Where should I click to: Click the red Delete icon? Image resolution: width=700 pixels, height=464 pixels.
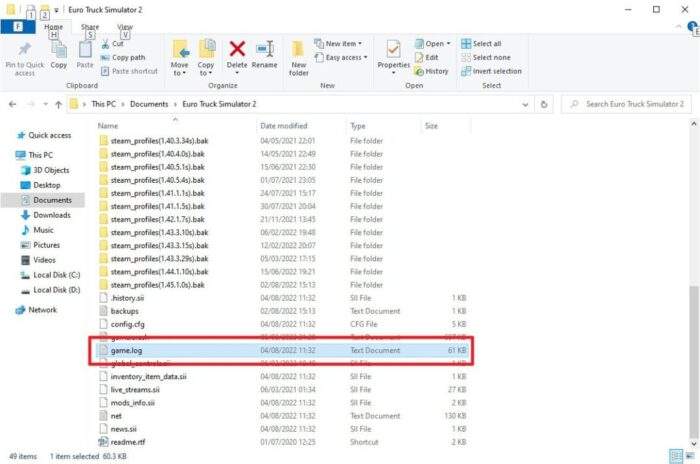[x=237, y=49]
